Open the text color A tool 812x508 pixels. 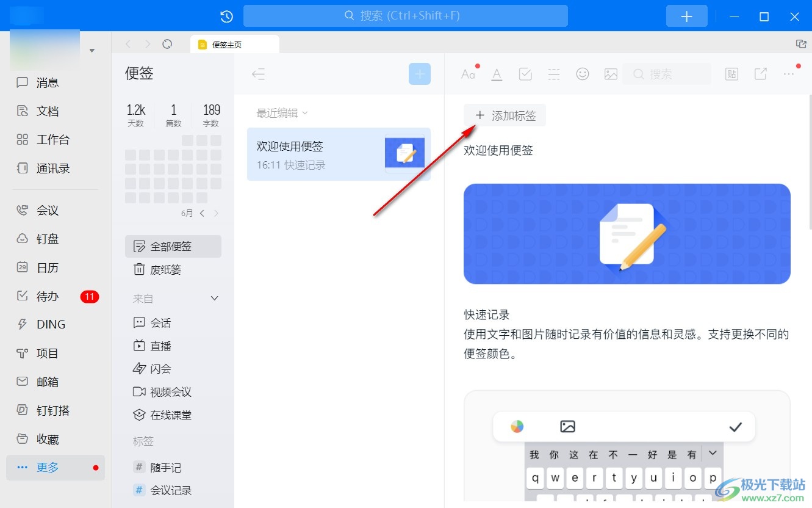tap(497, 74)
